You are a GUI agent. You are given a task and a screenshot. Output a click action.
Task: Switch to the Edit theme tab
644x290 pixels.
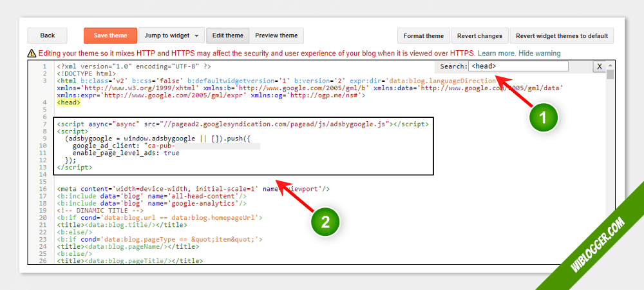(x=227, y=35)
